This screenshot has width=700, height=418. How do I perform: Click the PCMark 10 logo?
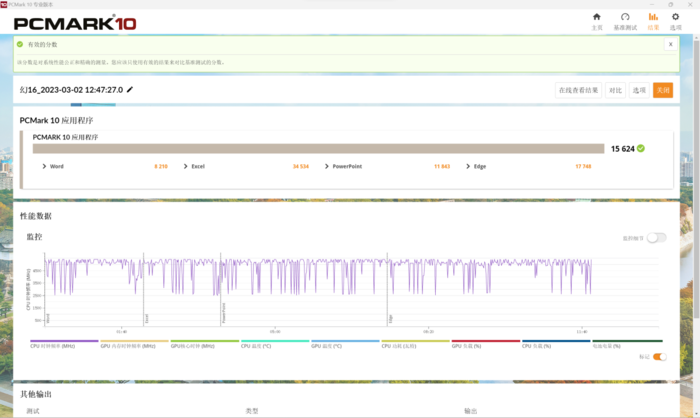click(x=75, y=23)
